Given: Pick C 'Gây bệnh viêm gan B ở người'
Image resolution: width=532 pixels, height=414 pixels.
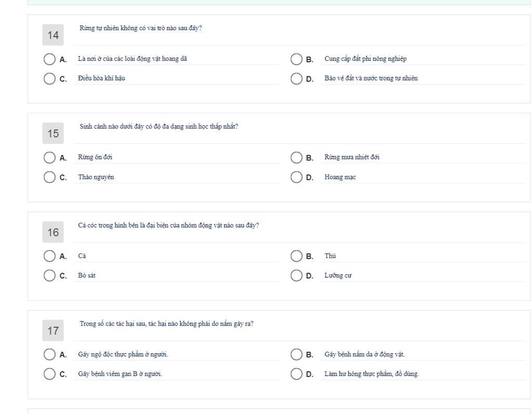Looking at the screenshot, I should (49, 374).
